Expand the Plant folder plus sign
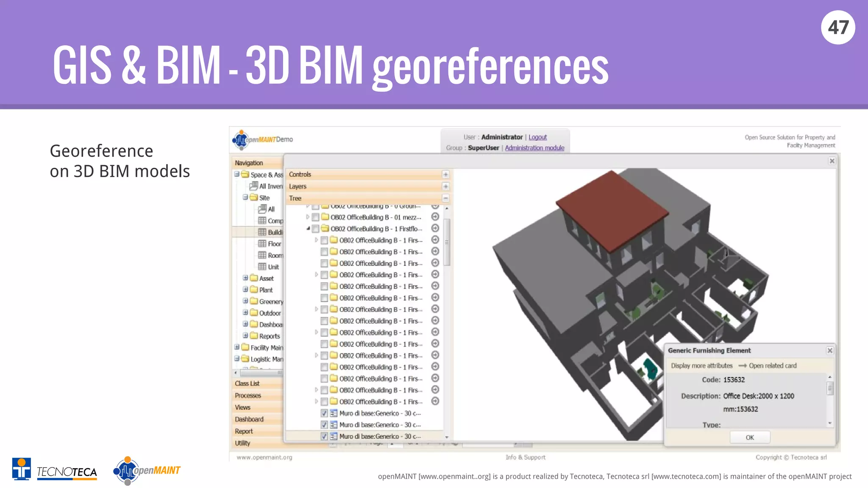 coord(245,289)
